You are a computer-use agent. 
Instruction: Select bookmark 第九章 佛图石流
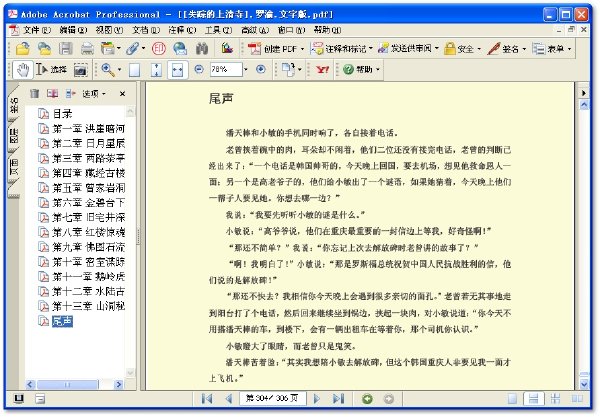[88, 247]
